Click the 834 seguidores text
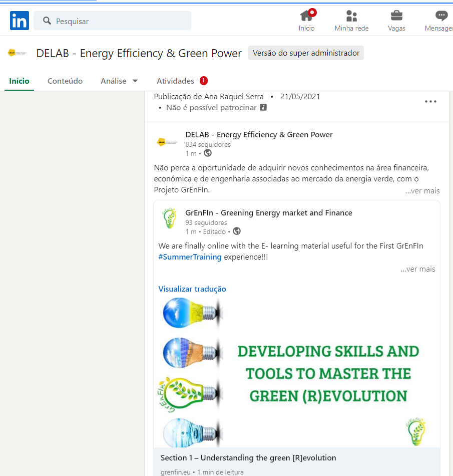 pos(208,144)
